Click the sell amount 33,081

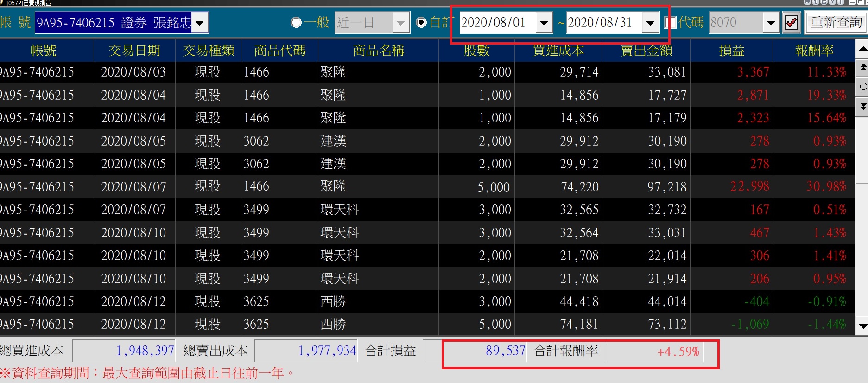pyautogui.click(x=667, y=72)
